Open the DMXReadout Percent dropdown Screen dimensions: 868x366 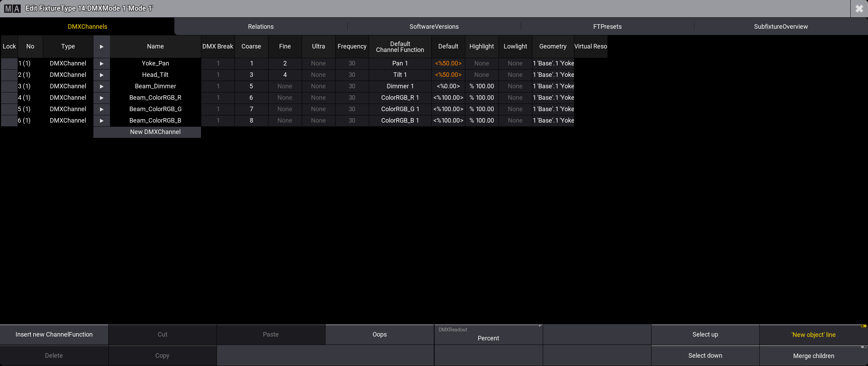point(488,334)
